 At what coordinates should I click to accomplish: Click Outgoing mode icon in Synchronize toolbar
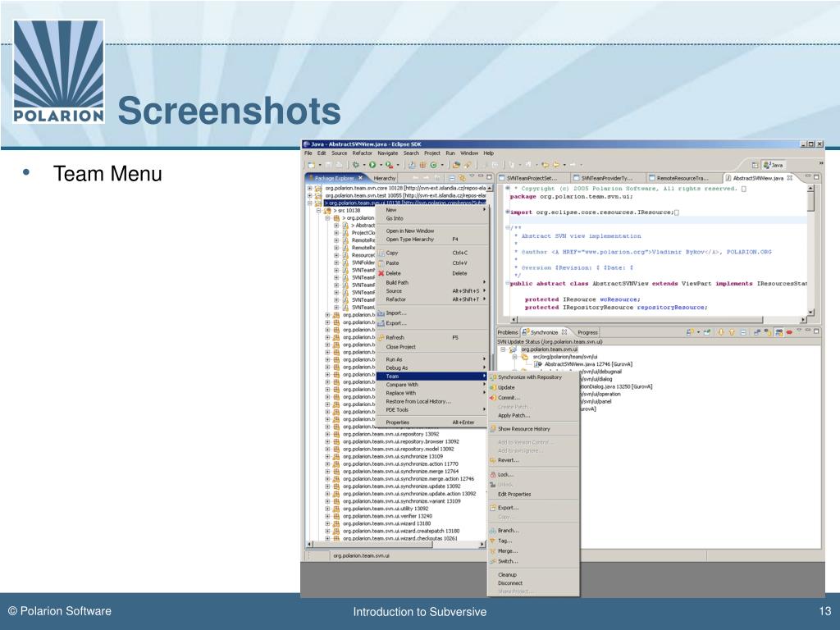(x=767, y=332)
